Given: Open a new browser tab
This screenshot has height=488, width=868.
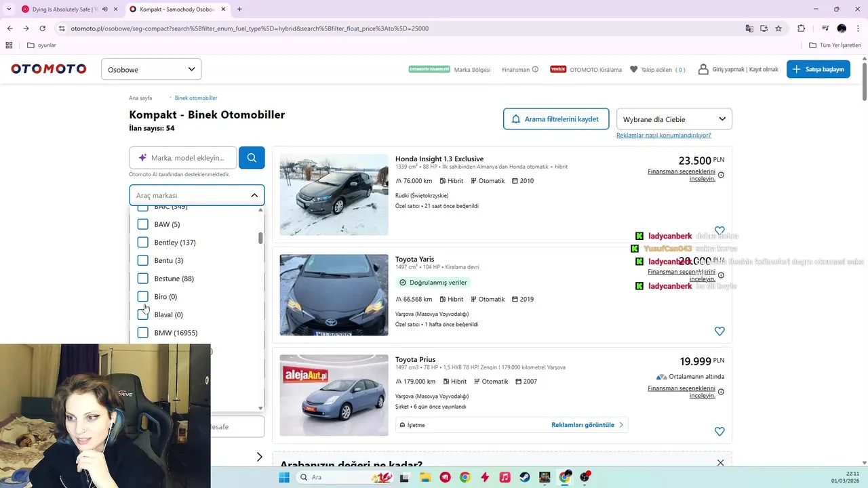Looking at the screenshot, I should (239, 9).
